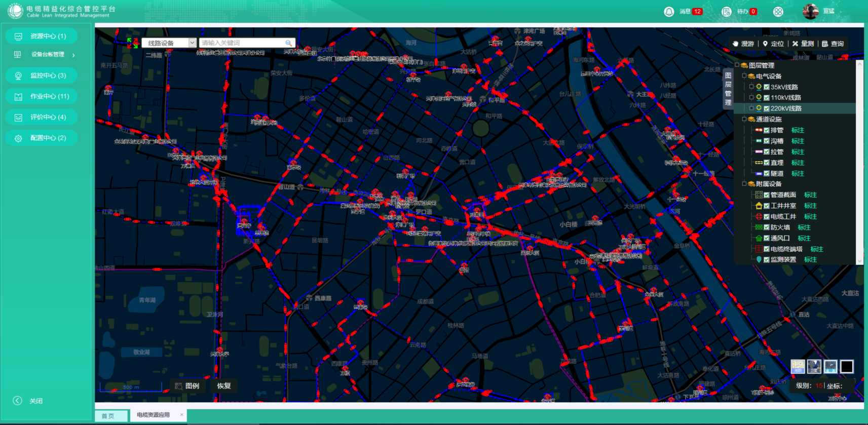Click the 关闭 back arrow icon

(x=18, y=401)
